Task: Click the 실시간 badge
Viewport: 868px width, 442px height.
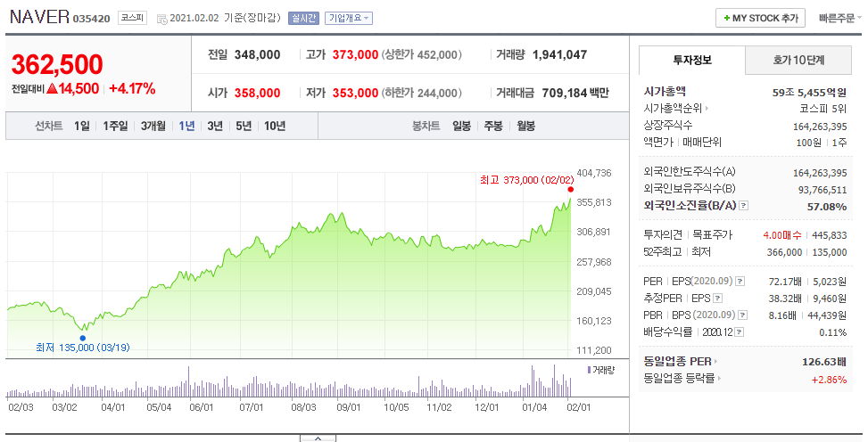Action: pos(303,18)
